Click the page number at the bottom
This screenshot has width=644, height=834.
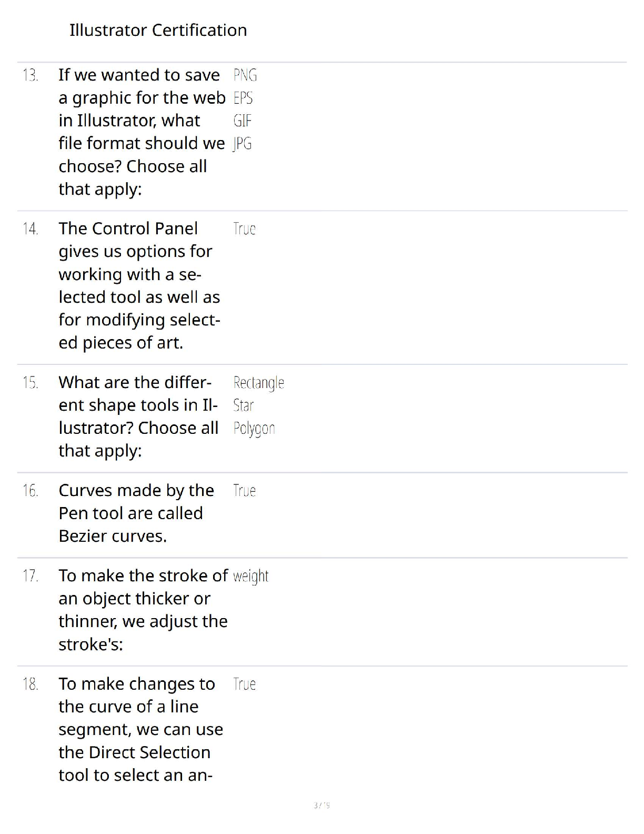(321, 805)
